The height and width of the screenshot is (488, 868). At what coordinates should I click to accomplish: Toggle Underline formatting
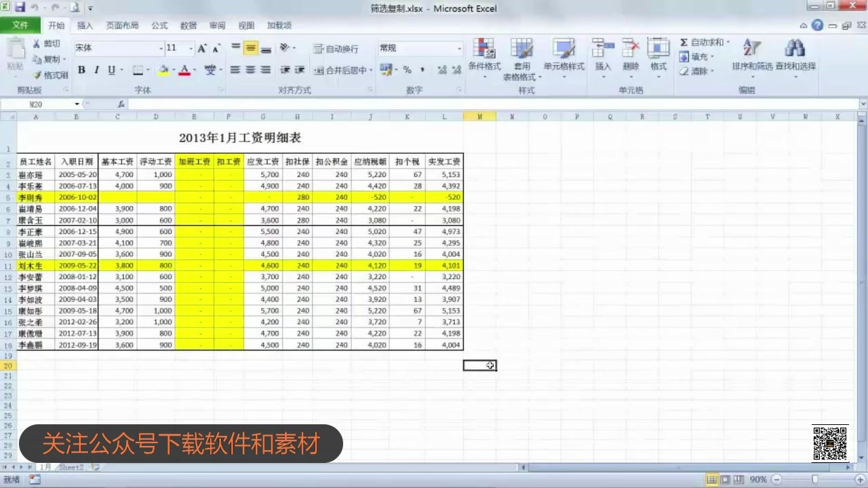tap(111, 70)
